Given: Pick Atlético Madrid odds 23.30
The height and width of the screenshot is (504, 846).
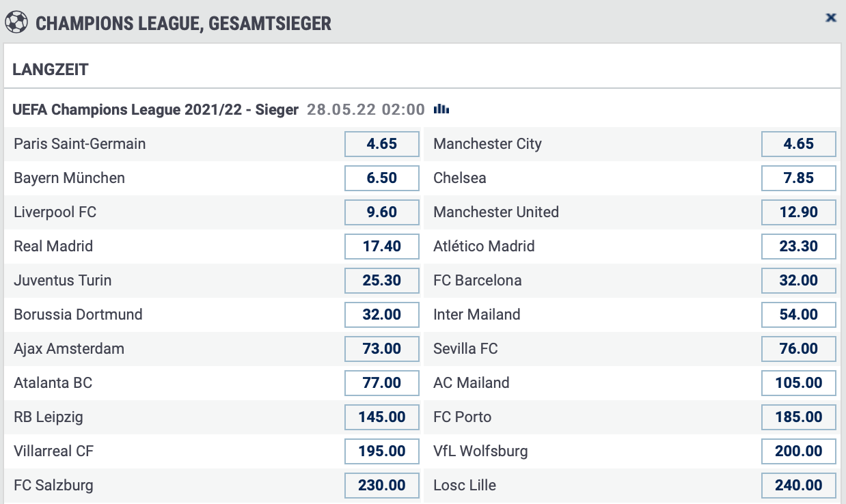Looking at the screenshot, I should click(798, 247).
